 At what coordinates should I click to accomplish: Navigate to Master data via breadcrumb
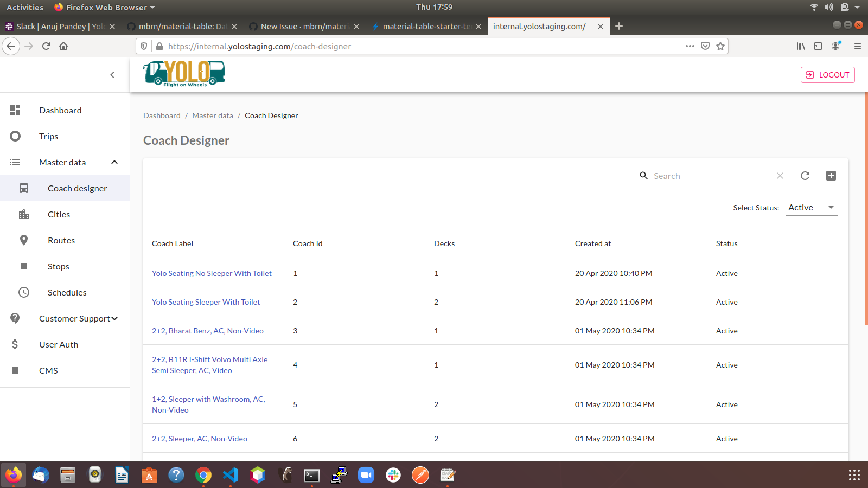click(x=212, y=115)
